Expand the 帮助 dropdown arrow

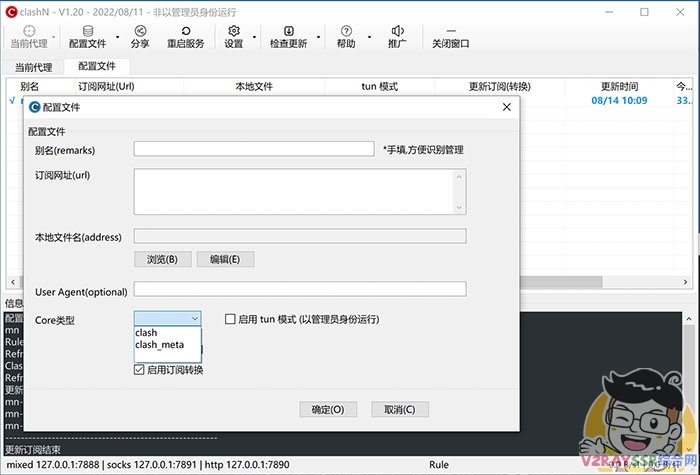pyautogui.click(x=369, y=37)
